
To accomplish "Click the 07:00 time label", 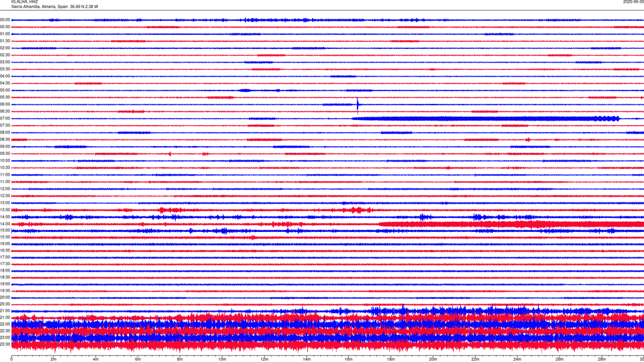I will pyautogui.click(x=5, y=119).
